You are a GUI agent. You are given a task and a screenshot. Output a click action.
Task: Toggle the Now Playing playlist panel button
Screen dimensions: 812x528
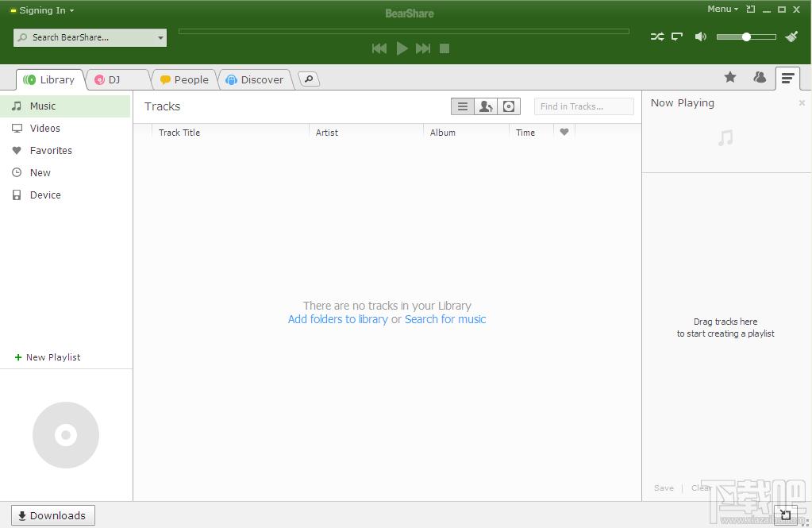coord(787,79)
